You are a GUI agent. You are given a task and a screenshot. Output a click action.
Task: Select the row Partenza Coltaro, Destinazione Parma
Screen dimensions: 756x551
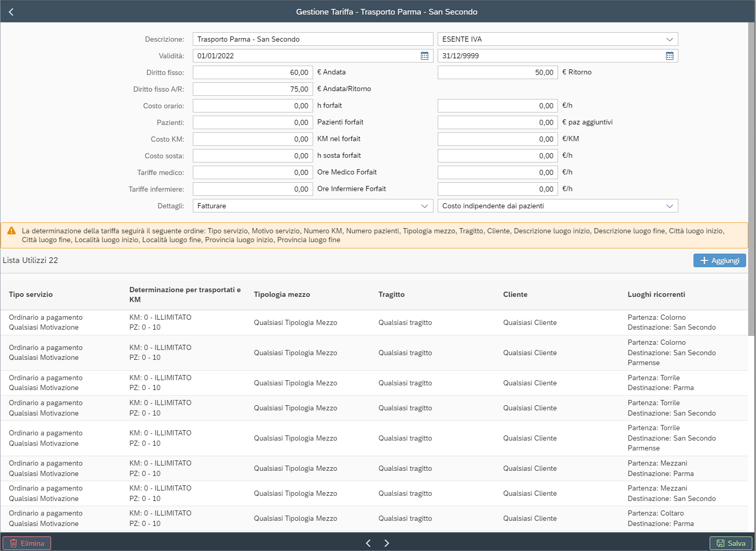(x=374, y=518)
